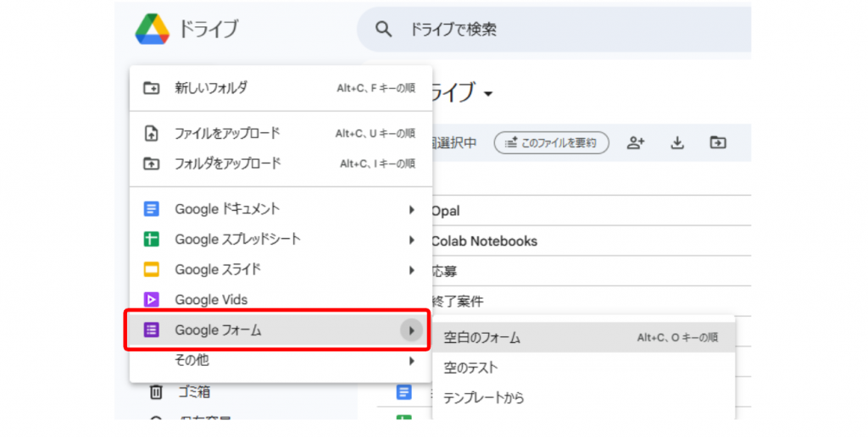Expand the Google ドキュメント submenu arrow
This screenshot has height=437, width=868.
coord(412,209)
